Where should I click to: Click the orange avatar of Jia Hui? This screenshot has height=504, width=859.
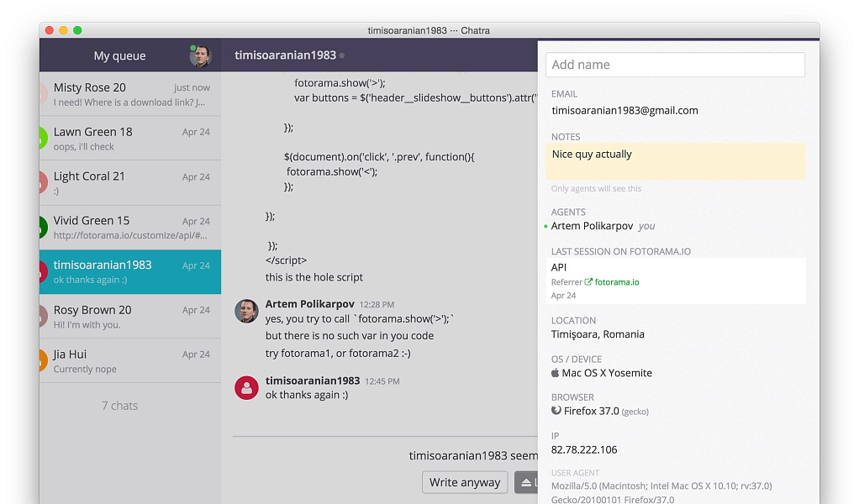point(44,360)
